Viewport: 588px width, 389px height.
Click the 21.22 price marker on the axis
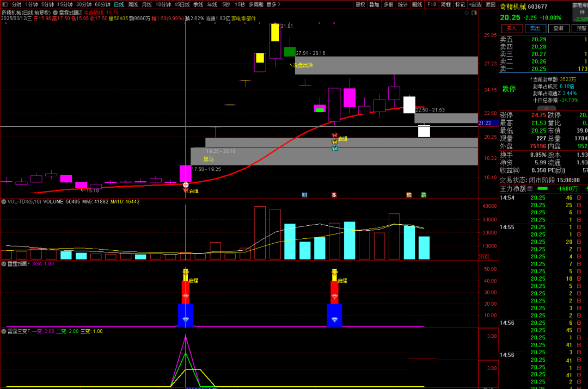[485, 124]
